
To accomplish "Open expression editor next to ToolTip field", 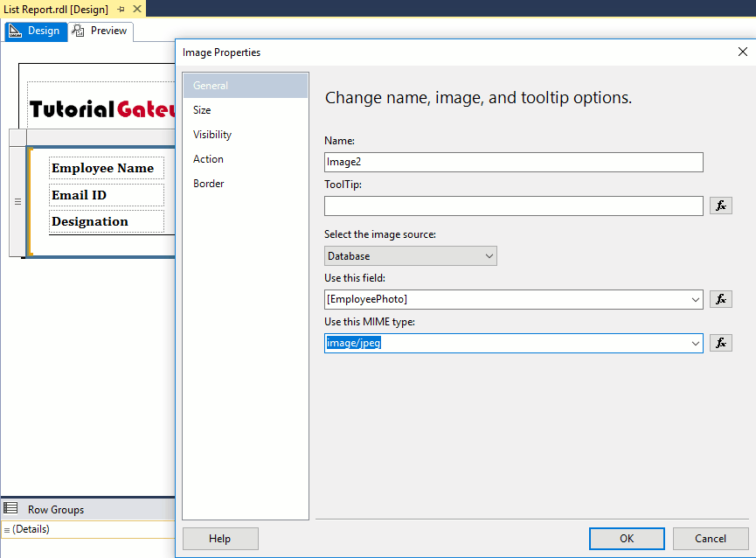I will 720,206.
